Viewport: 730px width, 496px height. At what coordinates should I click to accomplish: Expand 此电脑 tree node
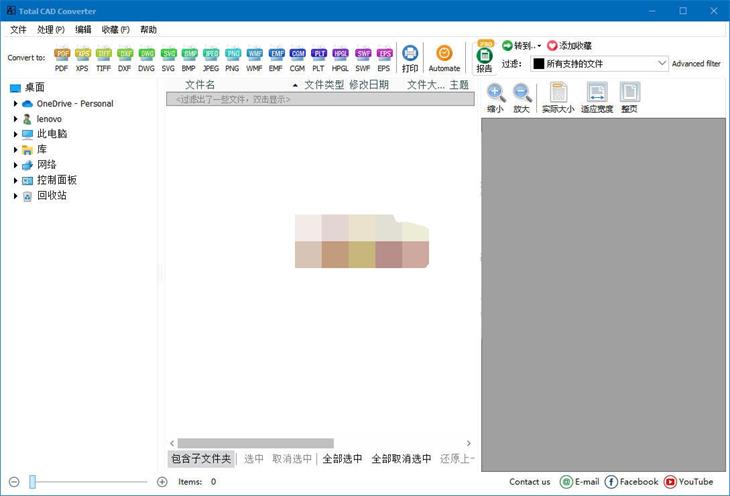point(15,134)
